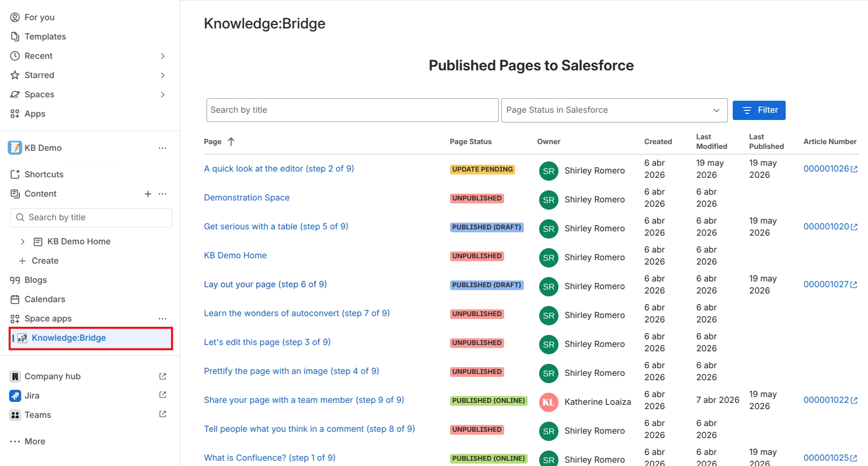Viewport: 868px width, 466px height.
Task: Click the blue Filter button
Action: 759,110
